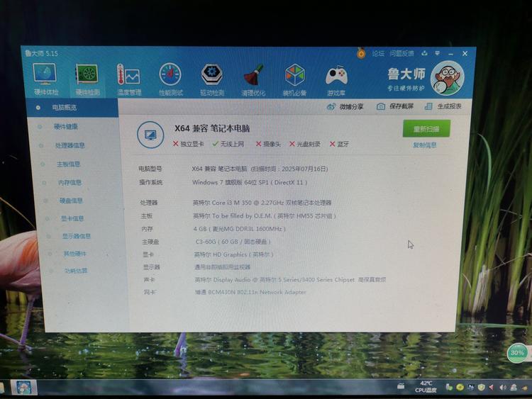The height and width of the screenshot is (399, 532).
Task: Click the 独立显卡 status indicator
Action: point(188,144)
